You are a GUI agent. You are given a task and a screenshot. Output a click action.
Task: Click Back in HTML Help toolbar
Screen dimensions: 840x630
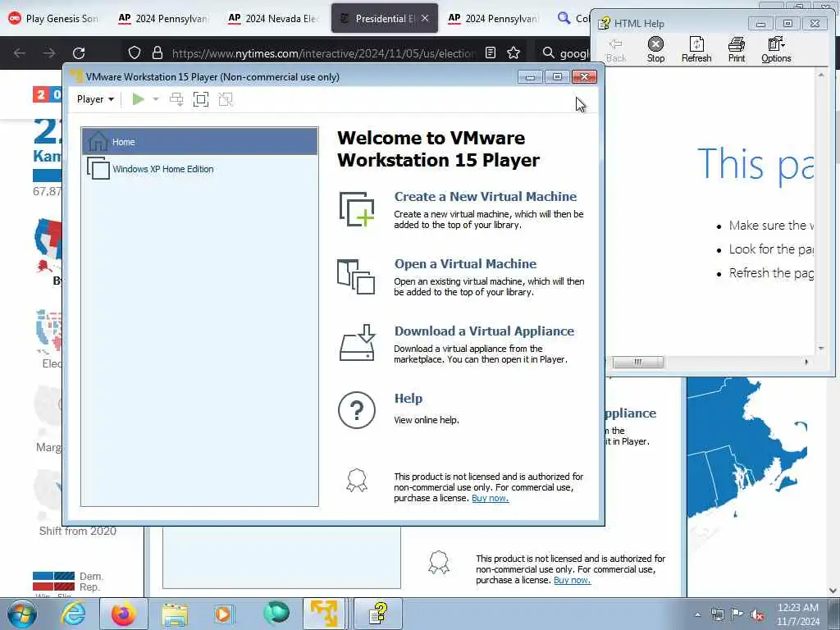616,50
